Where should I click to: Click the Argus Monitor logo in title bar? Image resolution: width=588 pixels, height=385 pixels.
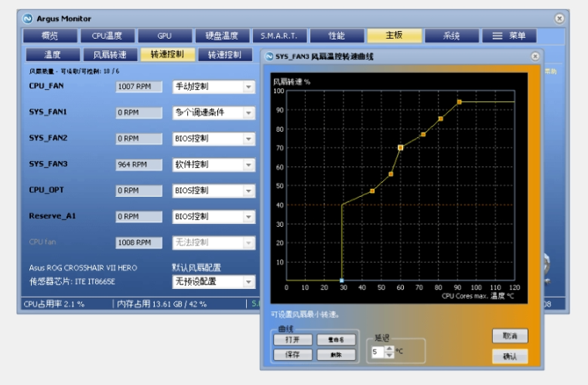[27, 19]
